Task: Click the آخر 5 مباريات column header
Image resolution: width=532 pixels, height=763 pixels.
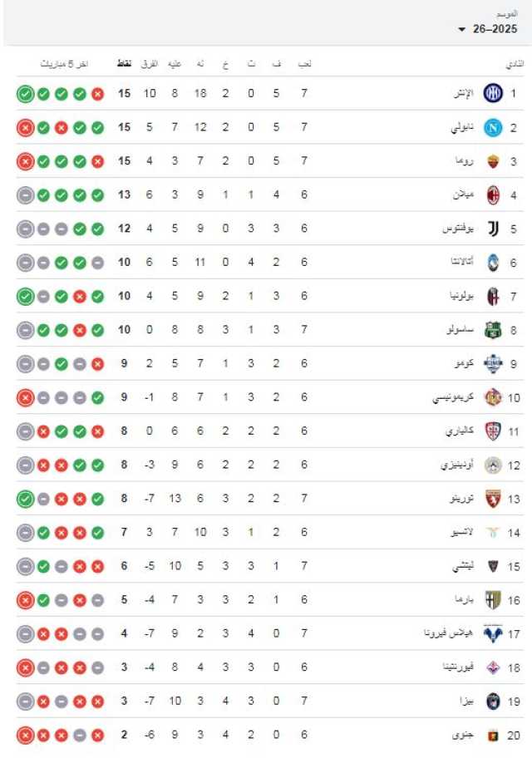Action: coord(66,64)
